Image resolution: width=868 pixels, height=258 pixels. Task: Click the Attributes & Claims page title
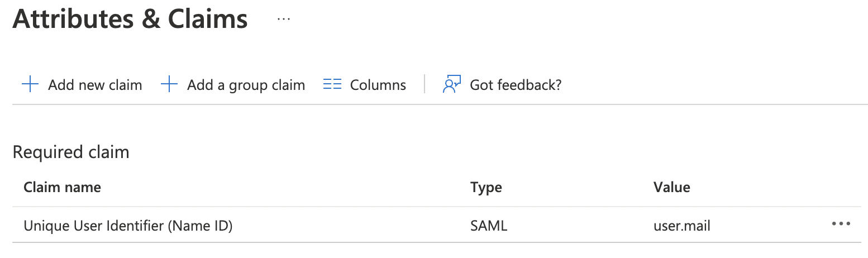[x=130, y=19]
